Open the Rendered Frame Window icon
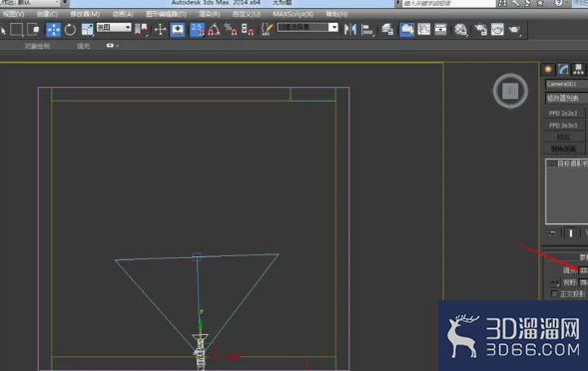 [x=497, y=30]
